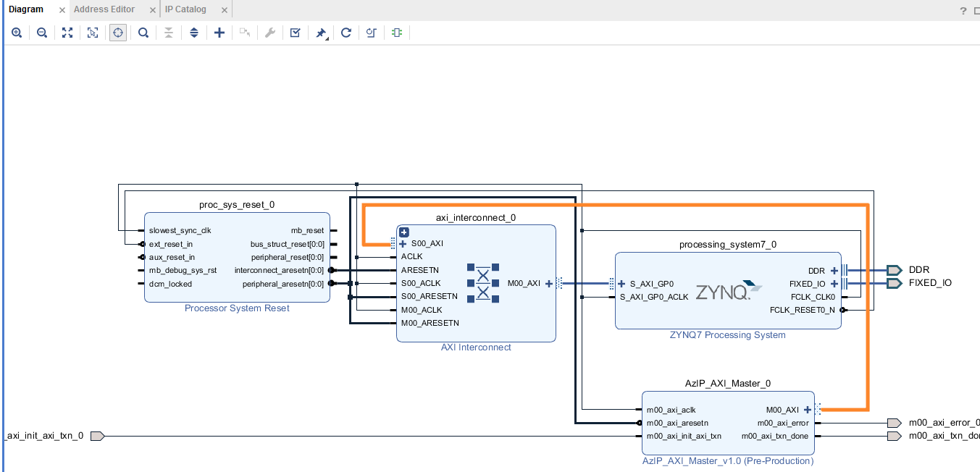Click the Validate Design checkmark icon

296,33
